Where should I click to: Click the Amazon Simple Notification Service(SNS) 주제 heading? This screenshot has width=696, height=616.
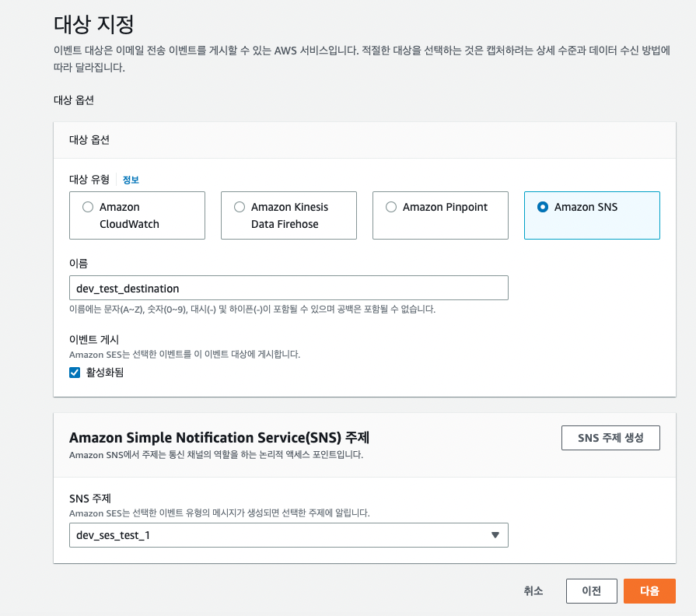point(219,438)
